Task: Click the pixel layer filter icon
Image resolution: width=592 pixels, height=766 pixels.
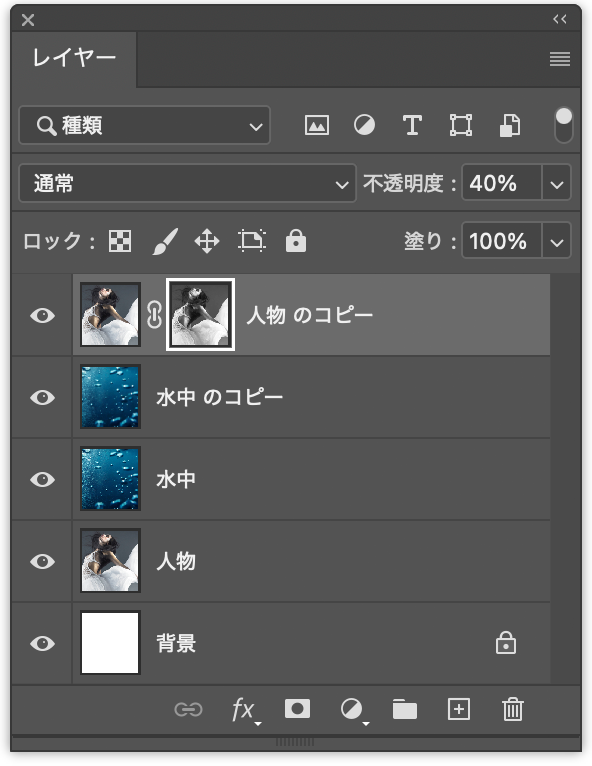Action: coord(317,125)
